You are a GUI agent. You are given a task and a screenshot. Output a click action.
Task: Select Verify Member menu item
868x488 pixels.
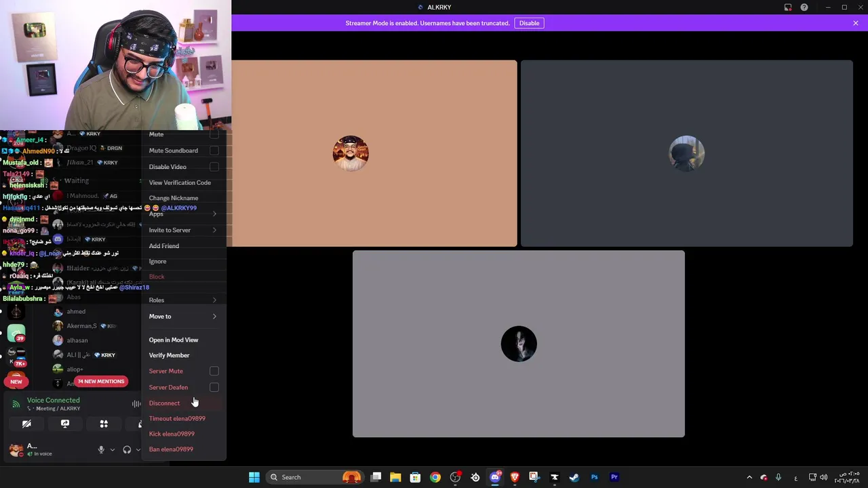click(184, 355)
